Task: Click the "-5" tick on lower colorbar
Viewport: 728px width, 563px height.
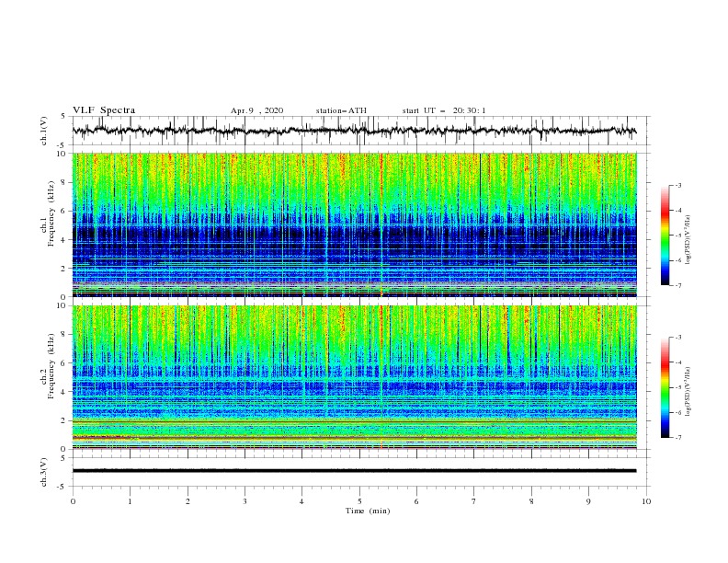Action: (x=678, y=387)
